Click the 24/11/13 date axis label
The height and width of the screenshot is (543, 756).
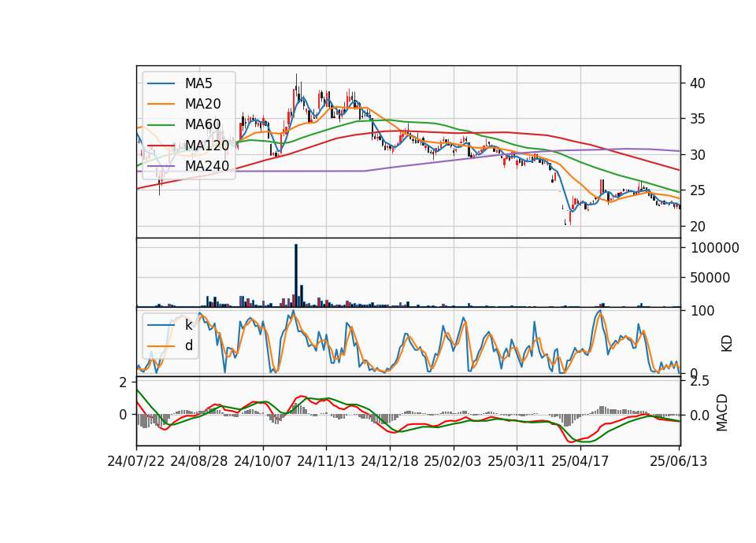pos(326,461)
